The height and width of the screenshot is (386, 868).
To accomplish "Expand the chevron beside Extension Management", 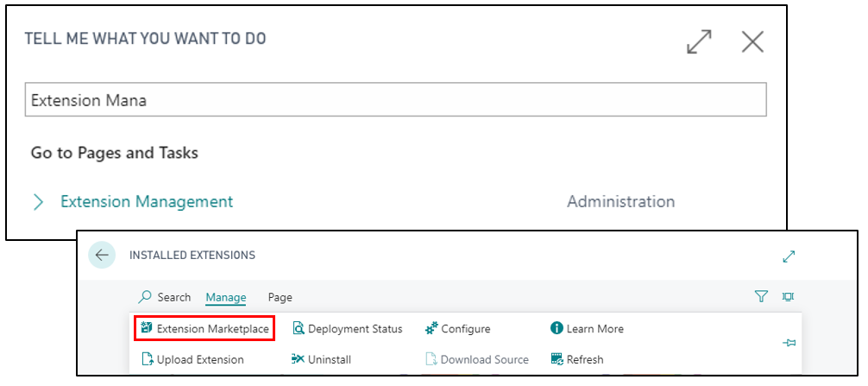I will [x=38, y=202].
